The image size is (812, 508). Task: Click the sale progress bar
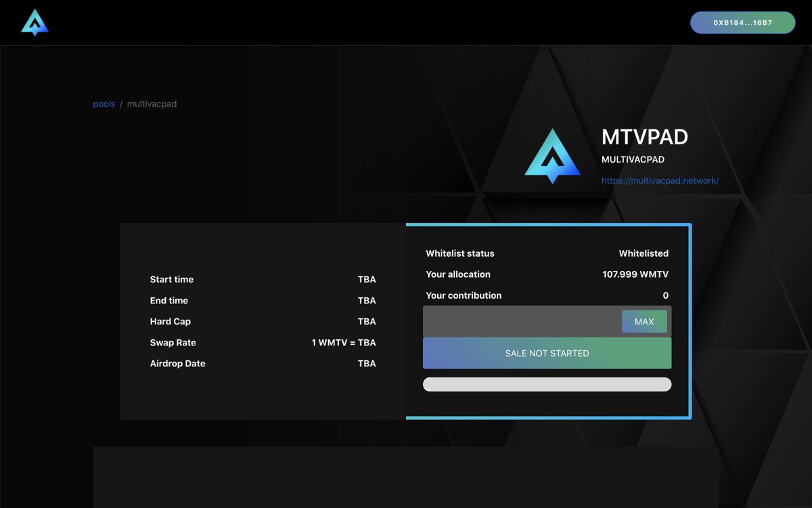click(x=547, y=385)
